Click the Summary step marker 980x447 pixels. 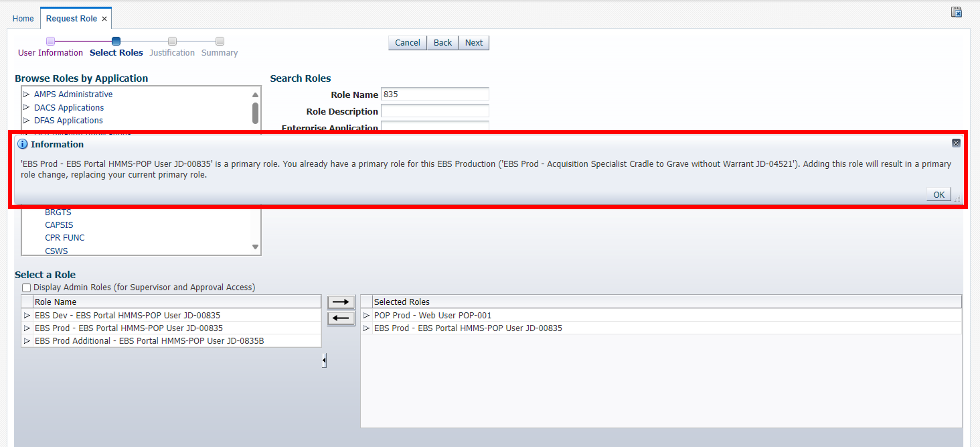pyautogui.click(x=220, y=42)
